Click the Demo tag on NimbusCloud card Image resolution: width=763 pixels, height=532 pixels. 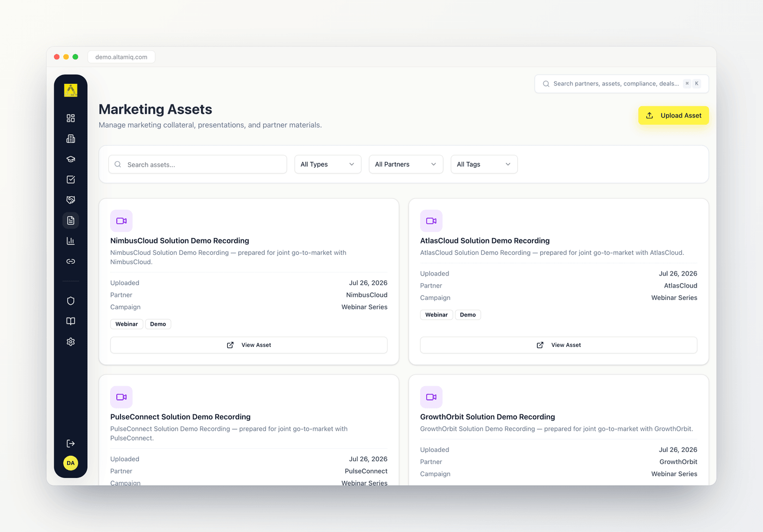pyautogui.click(x=158, y=324)
